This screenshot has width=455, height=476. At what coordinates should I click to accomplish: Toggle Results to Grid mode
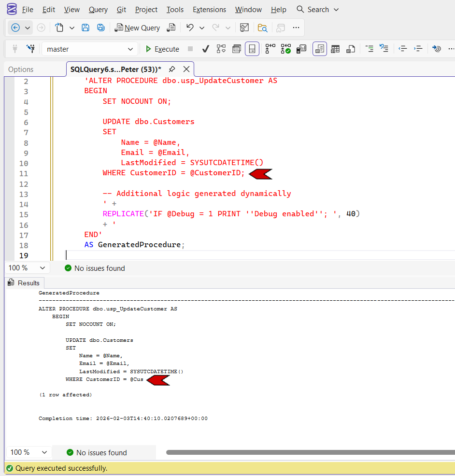tap(335, 49)
